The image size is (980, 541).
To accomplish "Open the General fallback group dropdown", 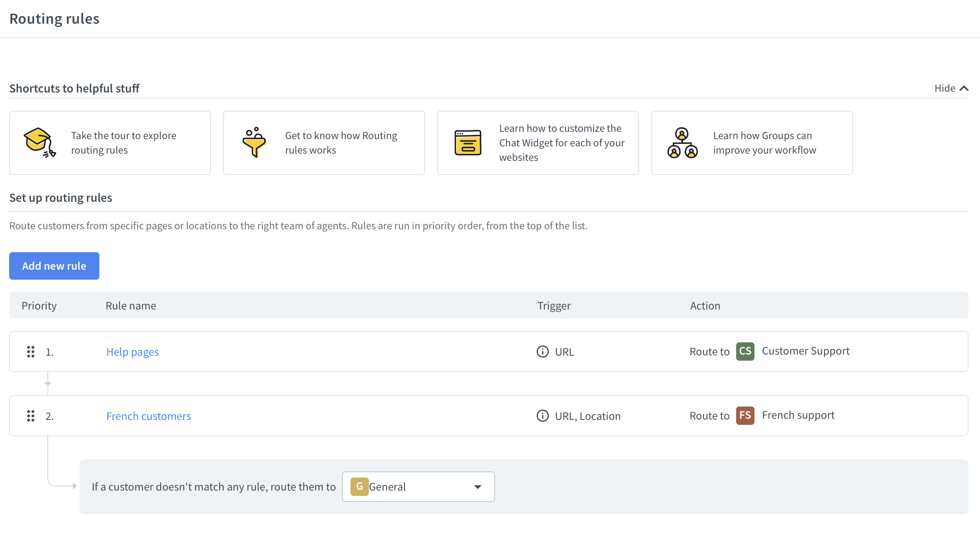I will coord(418,486).
